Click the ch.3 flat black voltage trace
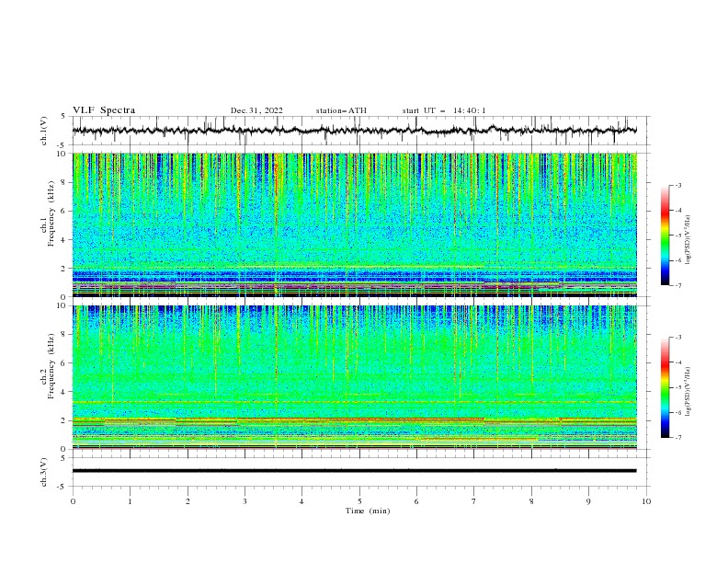The height and width of the screenshot is (563, 728). (x=354, y=471)
